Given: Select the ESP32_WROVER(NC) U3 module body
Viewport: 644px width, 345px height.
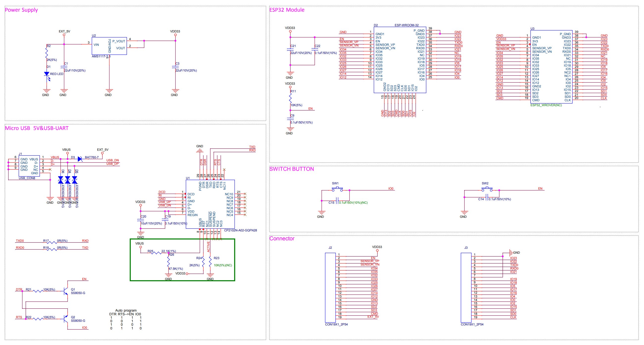Looking at the screenshot, I should point(551,67).
